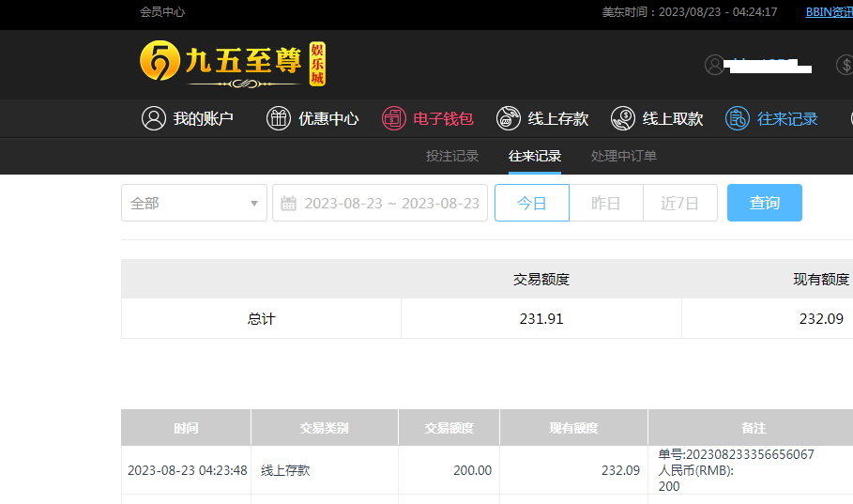This screenshot has width=853, height=504.
Task: Select the 昨日 date filter
Action: (606, 203)
